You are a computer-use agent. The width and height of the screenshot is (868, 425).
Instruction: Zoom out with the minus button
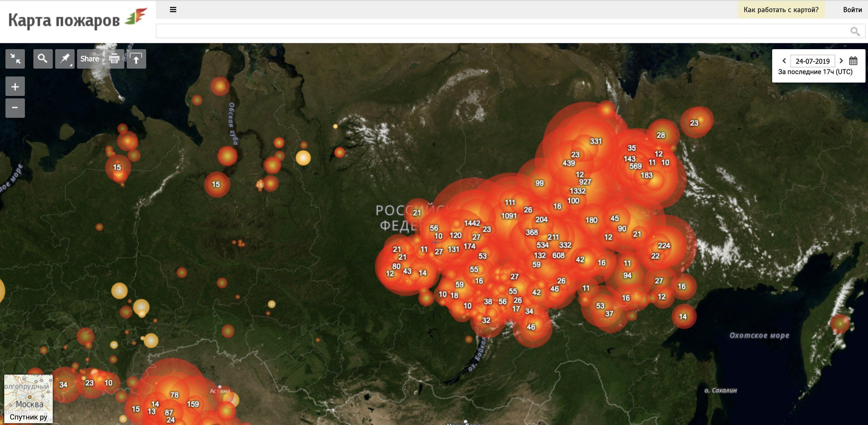click(15, 108)
